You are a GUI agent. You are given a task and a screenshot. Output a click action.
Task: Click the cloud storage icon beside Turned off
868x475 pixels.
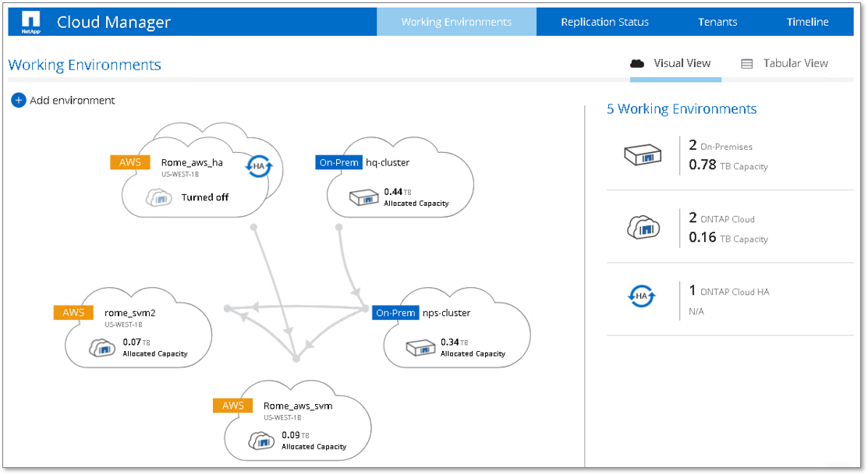click(x=159, y=197)
